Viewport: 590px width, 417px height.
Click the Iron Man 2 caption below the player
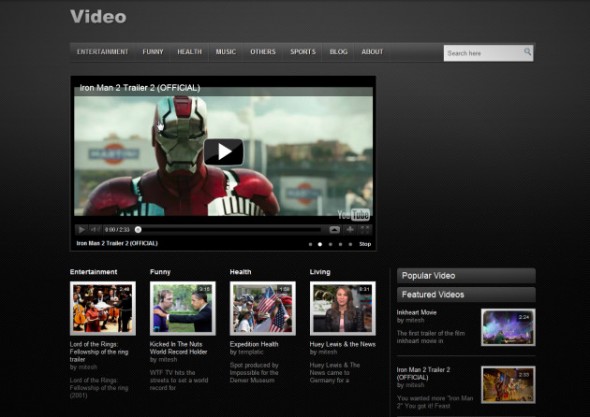click(117, 243)
